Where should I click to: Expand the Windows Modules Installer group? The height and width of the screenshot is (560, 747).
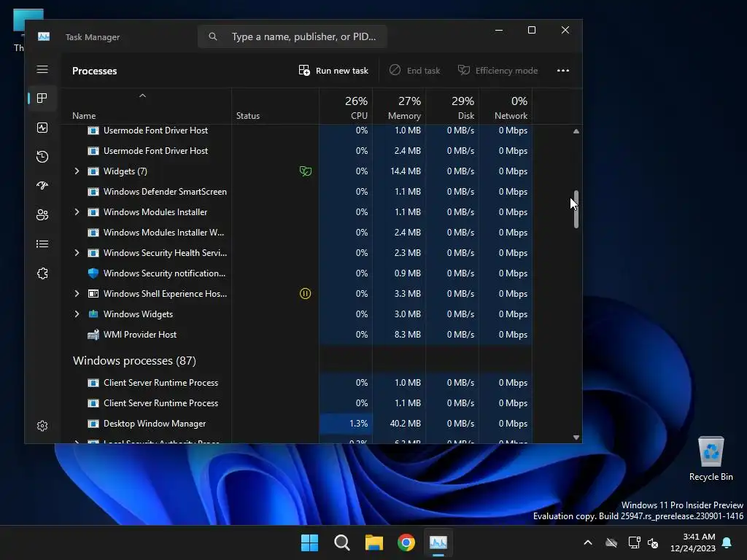tap(77, 212)
